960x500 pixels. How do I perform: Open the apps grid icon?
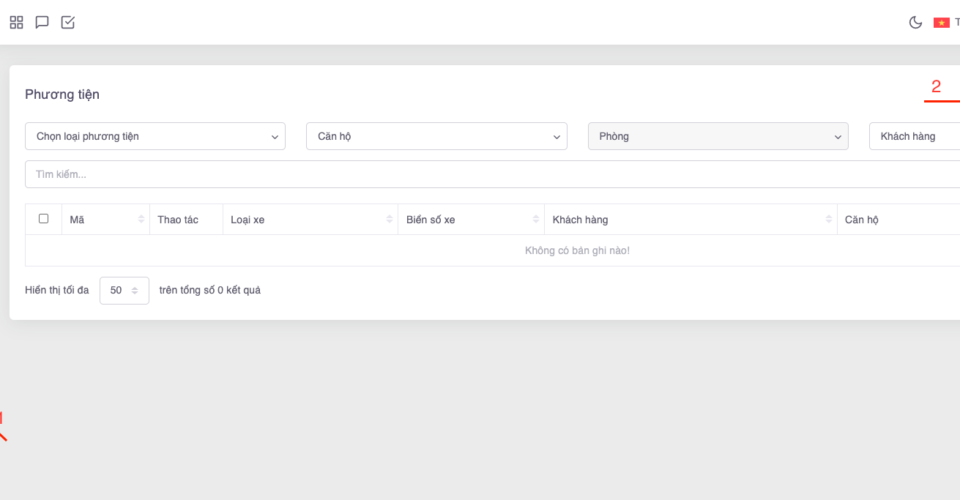coord(16,22)
